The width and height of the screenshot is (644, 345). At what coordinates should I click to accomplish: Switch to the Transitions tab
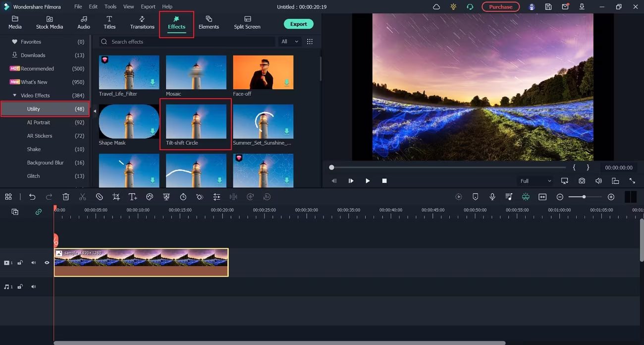(142, 22)
